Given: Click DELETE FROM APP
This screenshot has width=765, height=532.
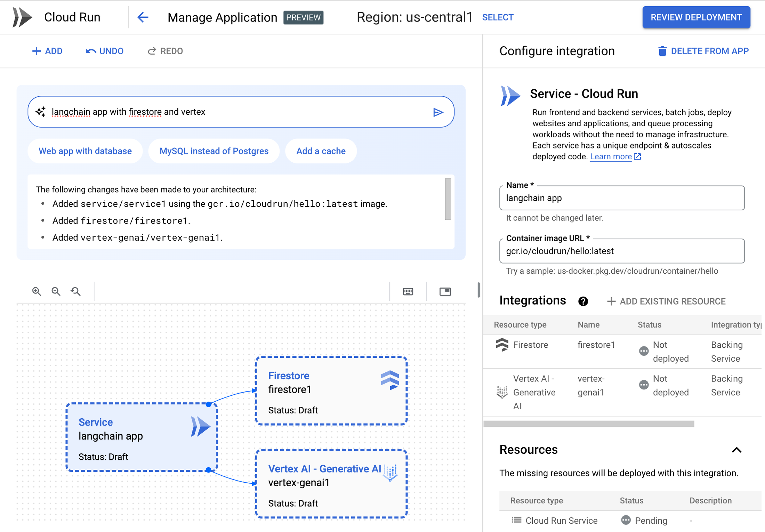Looking at the screenshot, I should click(x=704, y=51).
